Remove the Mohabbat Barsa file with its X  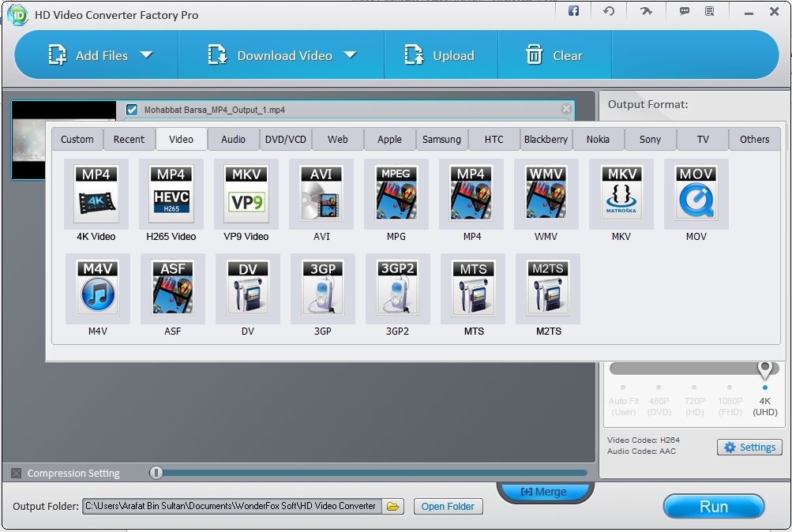(566, 108)
